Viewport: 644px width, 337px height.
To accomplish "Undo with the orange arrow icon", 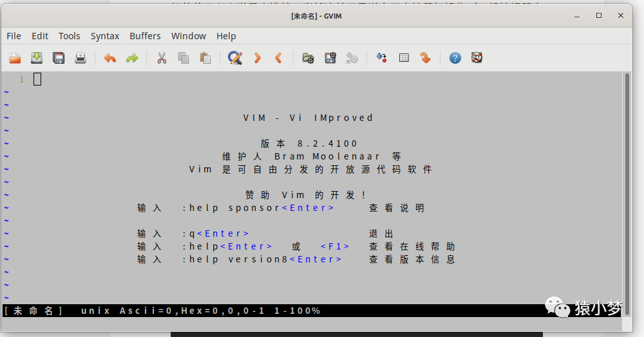I will click(x=109, y=58).
